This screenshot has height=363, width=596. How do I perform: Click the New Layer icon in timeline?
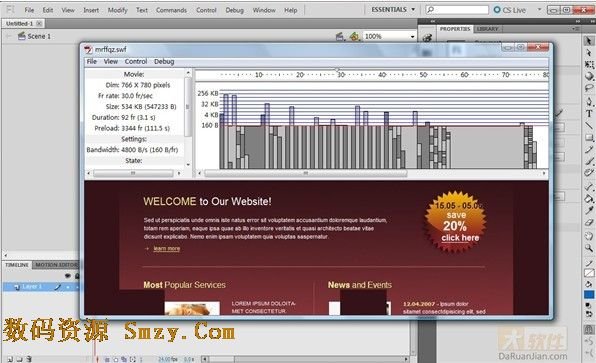[x=10, y=358]
